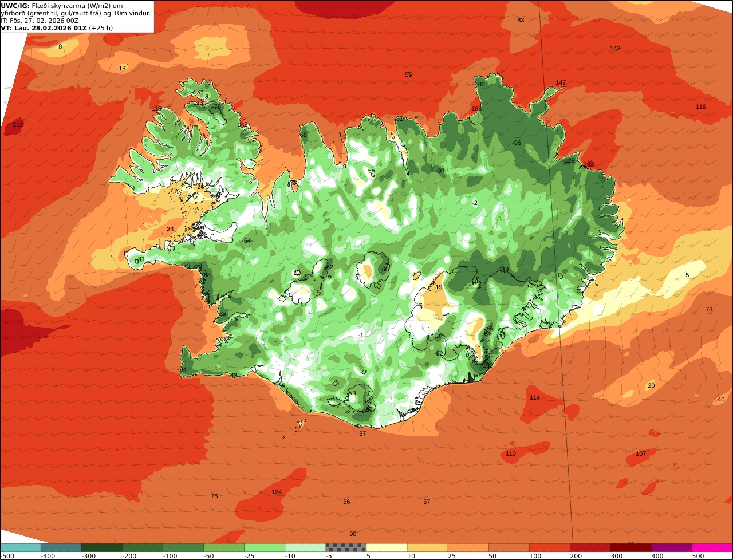
Task: Click the map value '19' on the Vatnajökull glacier
Action: tap(439, 287)
